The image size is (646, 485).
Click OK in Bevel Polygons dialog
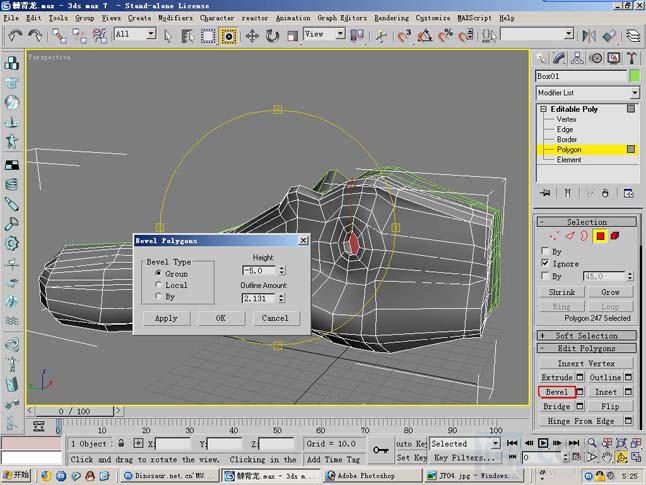pos(221,318)
